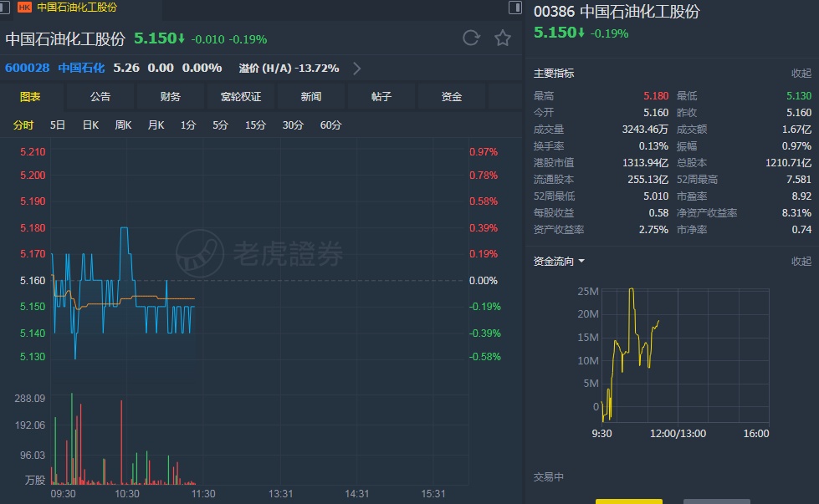This screenshot has width=819, height=504.
Task: Click the 振幅 value 0.97%
Action: (796, 146)
